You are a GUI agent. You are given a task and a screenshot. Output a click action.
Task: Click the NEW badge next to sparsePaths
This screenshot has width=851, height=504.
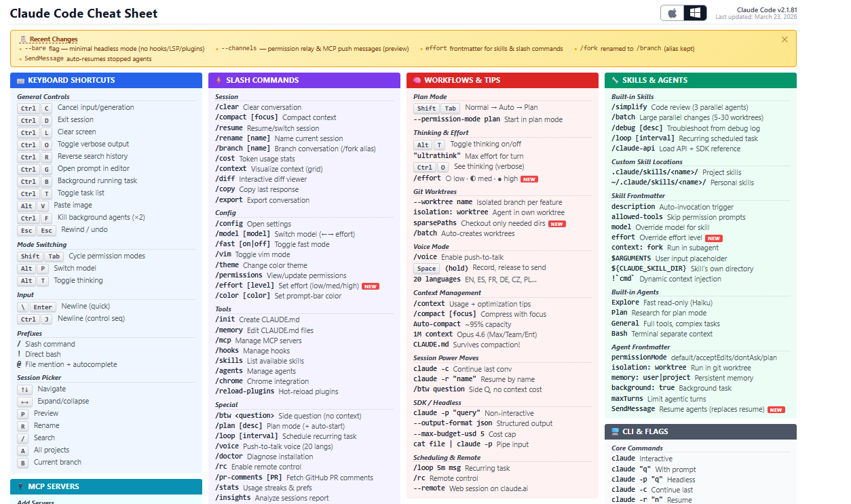[556, 224]
